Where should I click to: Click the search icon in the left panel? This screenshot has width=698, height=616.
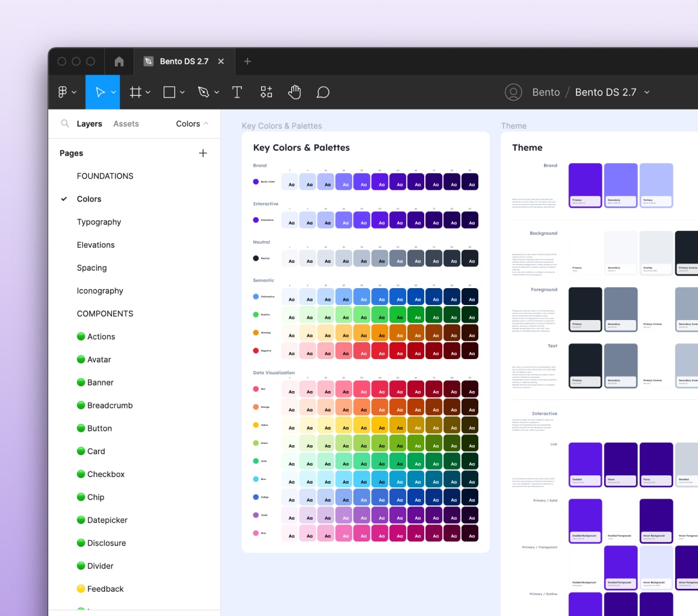tap(64, 123)
